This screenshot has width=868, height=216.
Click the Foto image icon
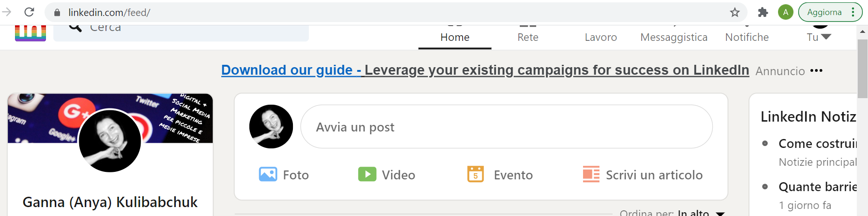268,175
